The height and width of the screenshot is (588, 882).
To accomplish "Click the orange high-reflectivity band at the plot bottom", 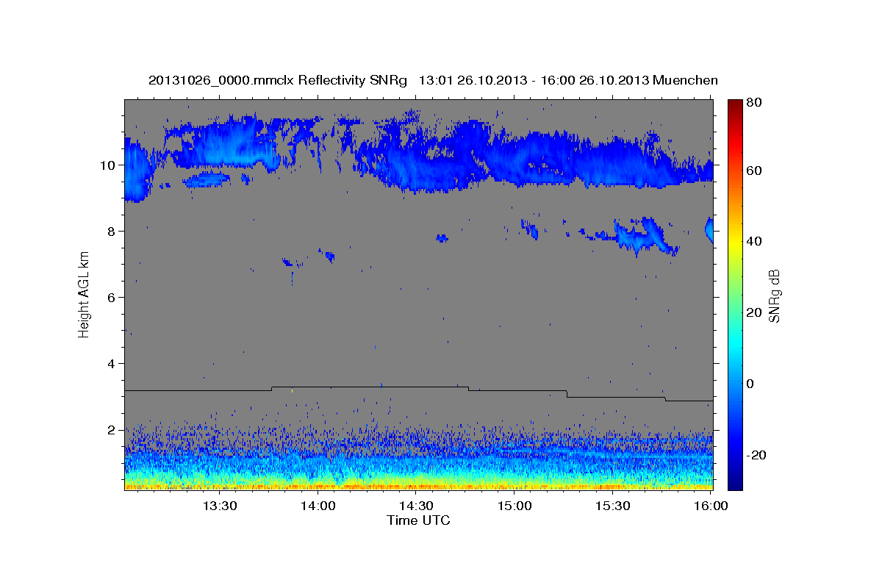I will coord(418,486).
